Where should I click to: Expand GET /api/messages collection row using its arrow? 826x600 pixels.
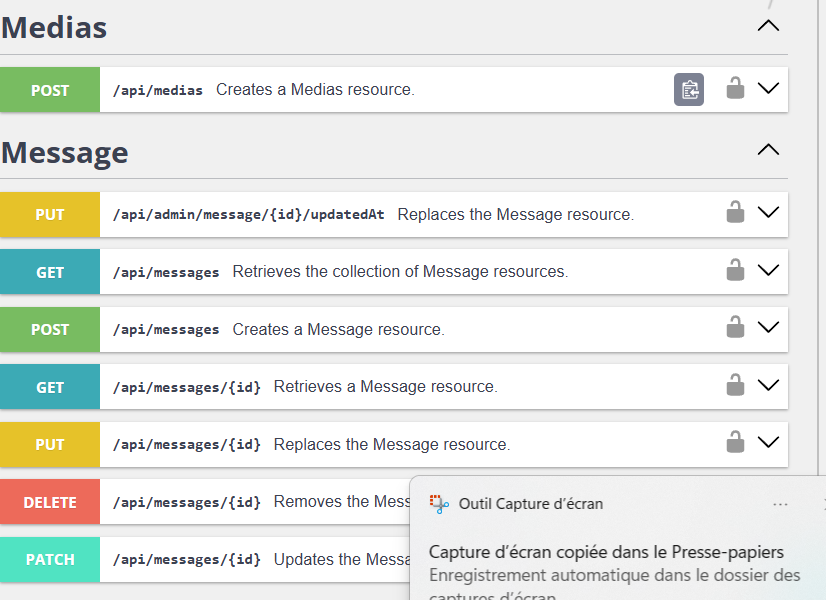(768, 270)
